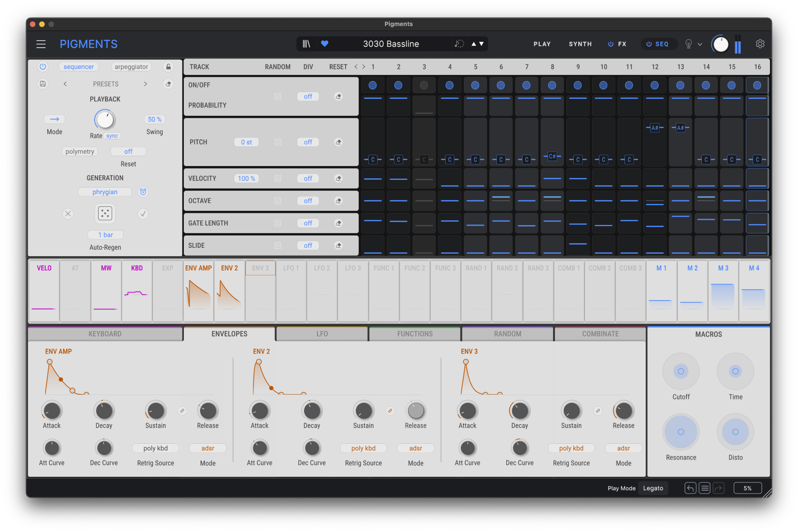798x532 pixels.
Task: Switch to arpeggiator mode
Action: [131, 66]
